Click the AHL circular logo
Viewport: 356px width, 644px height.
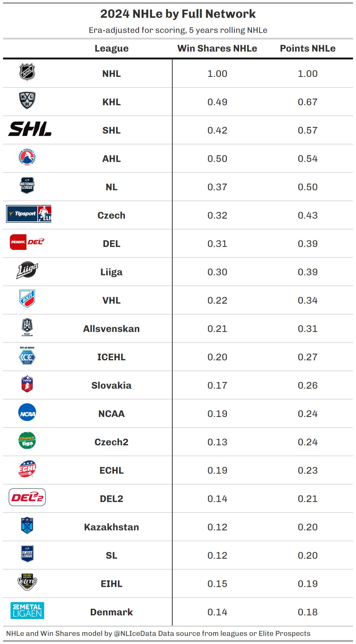coord(27,157)
